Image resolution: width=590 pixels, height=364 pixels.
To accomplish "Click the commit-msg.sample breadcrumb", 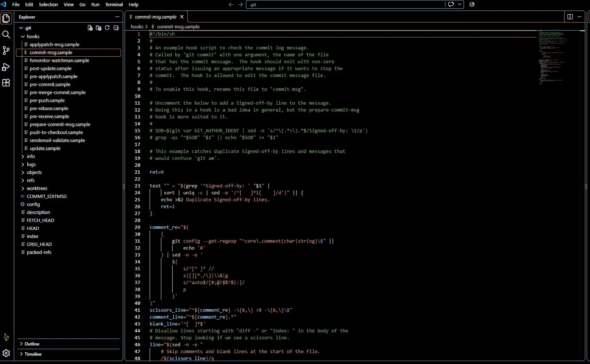I will (178, 27).
